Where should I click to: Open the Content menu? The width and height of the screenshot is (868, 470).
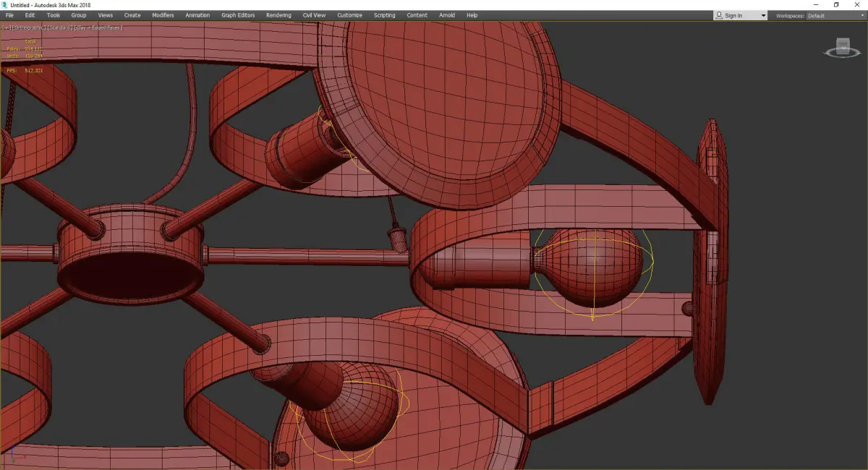click(x=417, y=15)
